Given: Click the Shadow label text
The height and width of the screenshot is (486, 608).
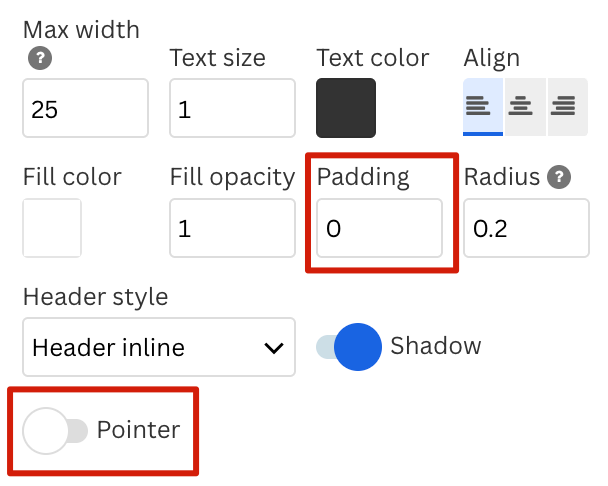Looking at the screenshot, I should point(436,347).
